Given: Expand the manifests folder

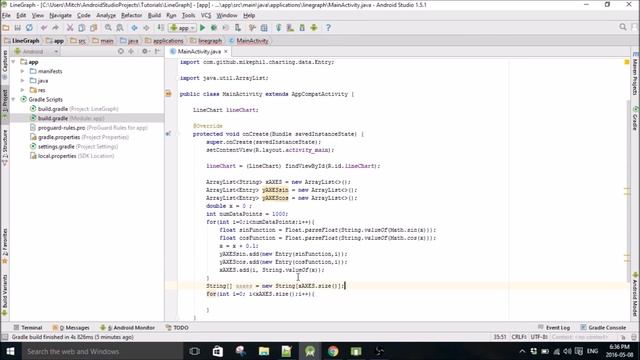Looking at the screenshot, I should click(22, 71).
